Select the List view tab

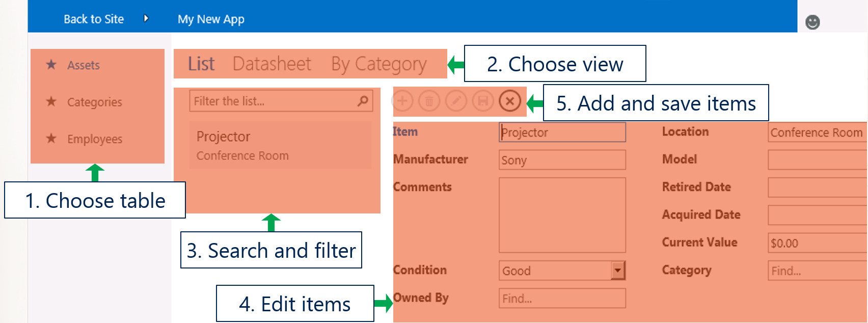click(201, 64)
